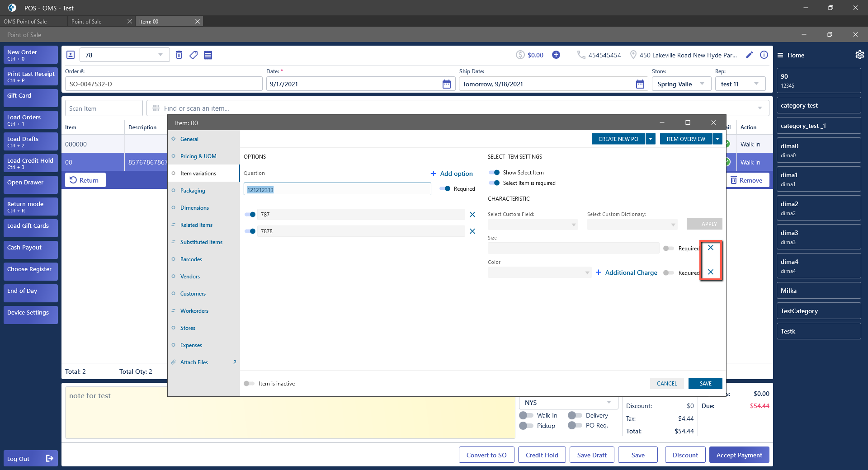
Task: Switch to the Point of Sale tab
Action: click(x=86, y=22)
